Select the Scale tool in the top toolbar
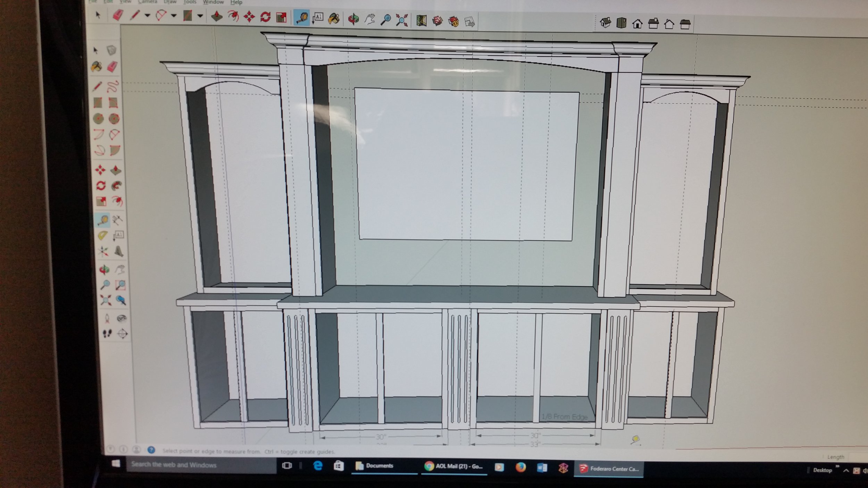This screenshot has height=488, width=868. [281, 17]
